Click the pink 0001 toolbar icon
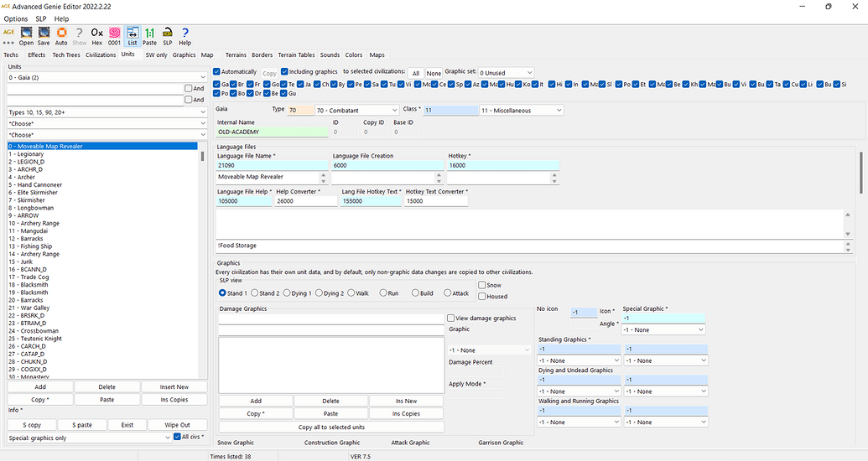Viewport: 868px width, 461px height. point(114,34)
